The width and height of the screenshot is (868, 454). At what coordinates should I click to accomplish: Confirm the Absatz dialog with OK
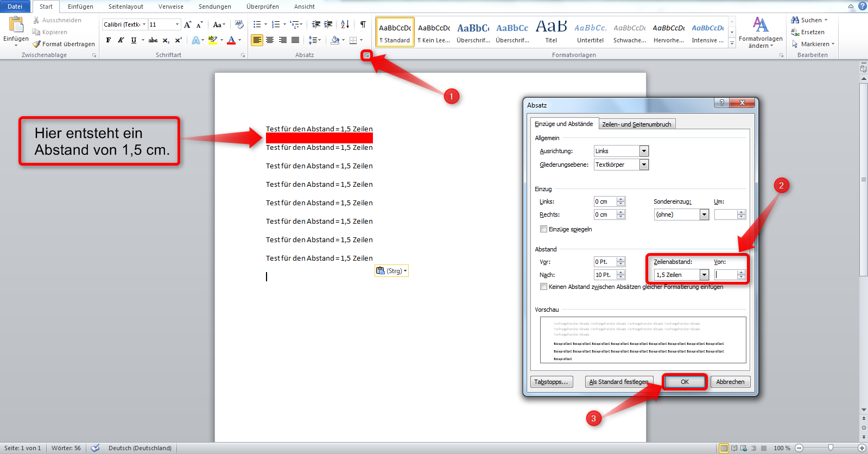(x=685, y=382)
